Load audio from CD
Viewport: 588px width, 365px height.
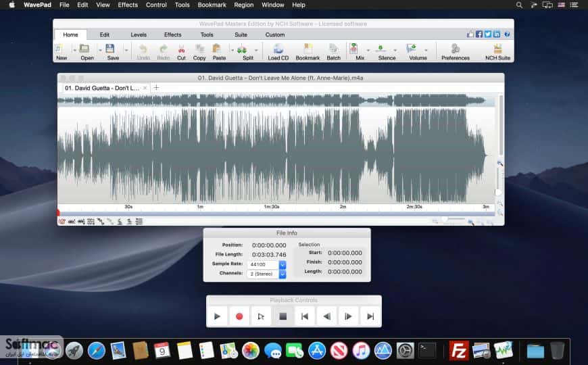pyautogui.click(x=278, y=52)
